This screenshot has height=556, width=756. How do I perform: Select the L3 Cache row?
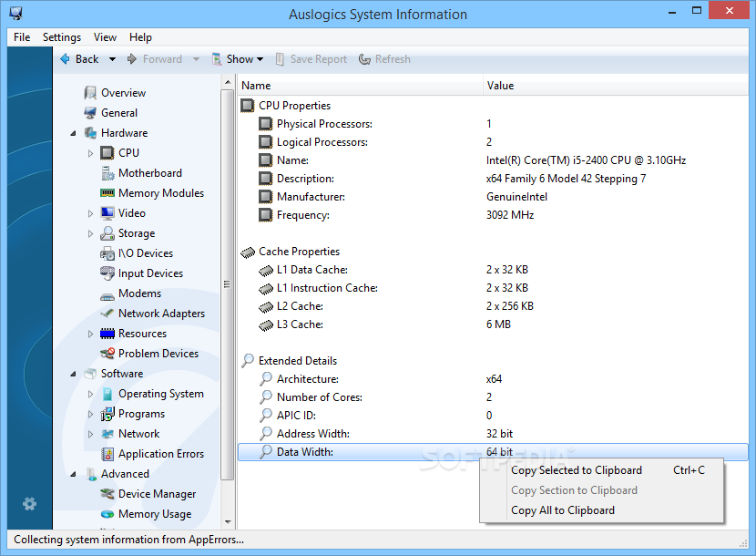493,324
